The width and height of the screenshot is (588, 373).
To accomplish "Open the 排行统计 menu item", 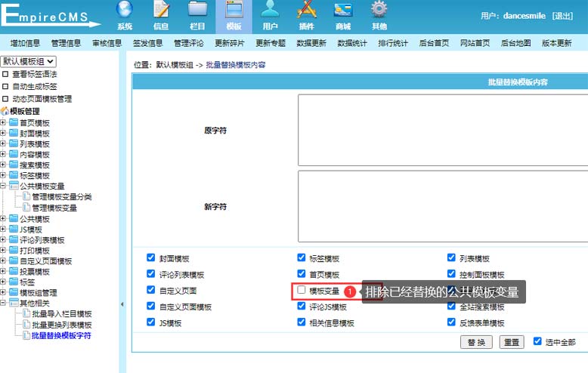I will tap(393, 43).
